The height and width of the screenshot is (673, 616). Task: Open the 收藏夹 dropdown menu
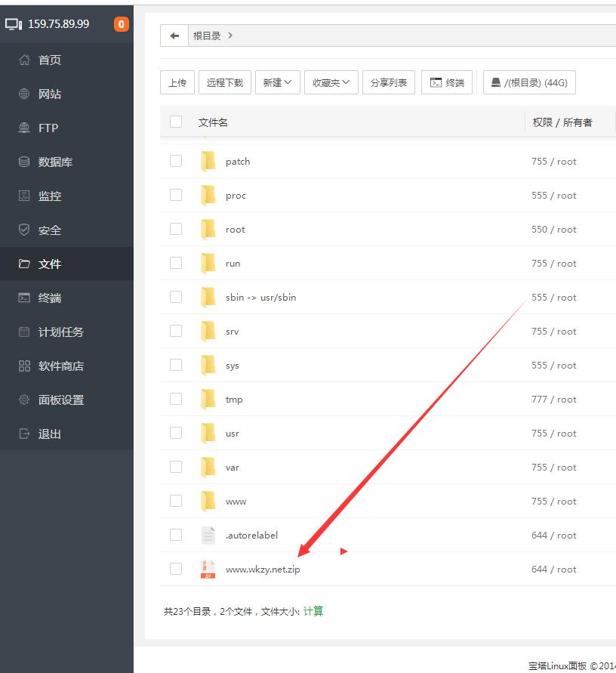pos(331,83)
